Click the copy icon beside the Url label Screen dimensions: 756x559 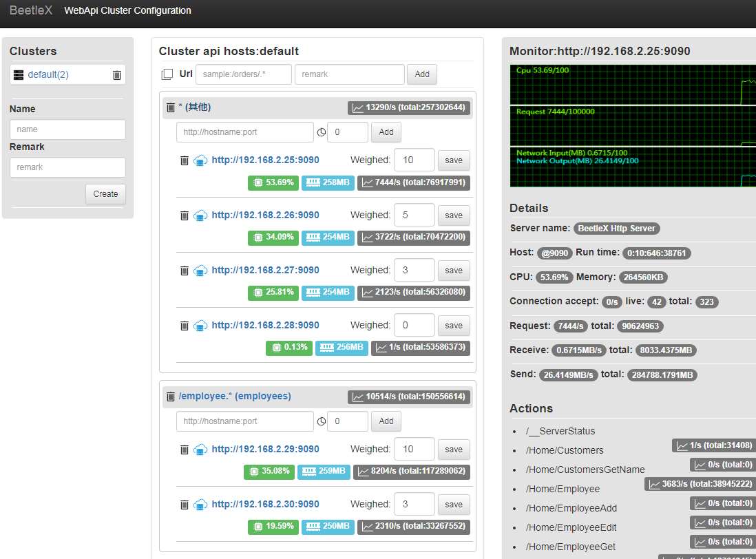[167, 74]
